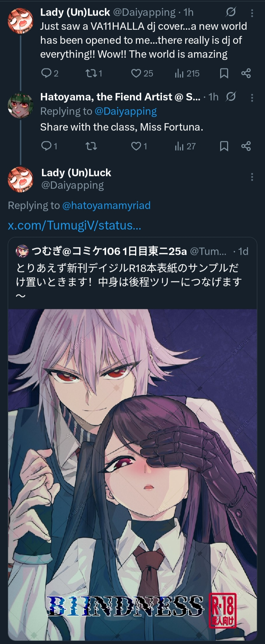Follow the x.com/TumugiV/status link
Screen dimensions: 265x644
pyautogui.click(x=74, y=225)
